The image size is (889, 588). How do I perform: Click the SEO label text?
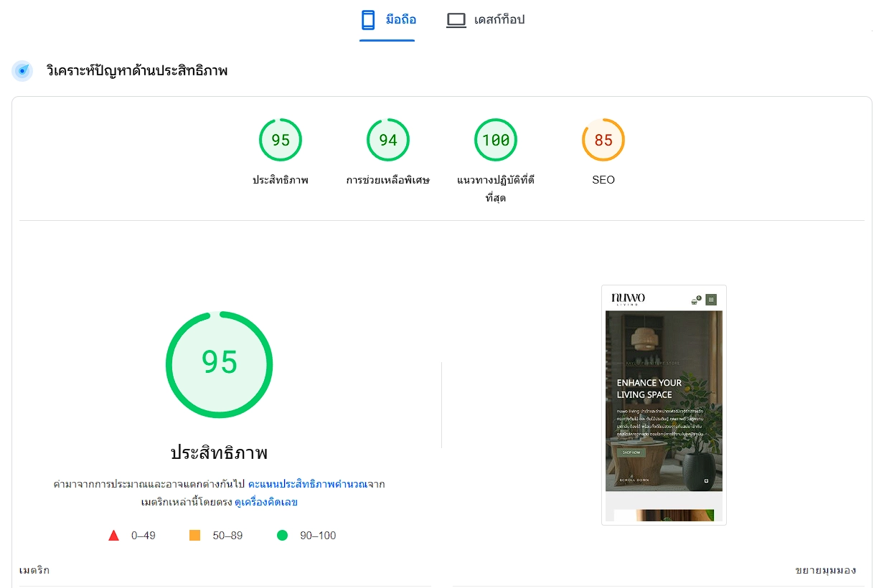[603, 180]
